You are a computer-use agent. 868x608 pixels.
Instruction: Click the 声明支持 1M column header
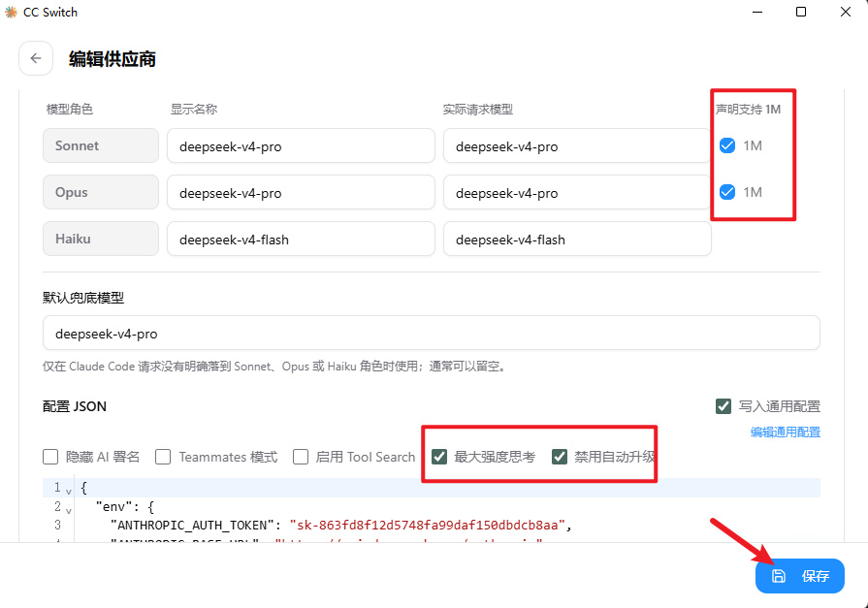(x=748, y=109)
